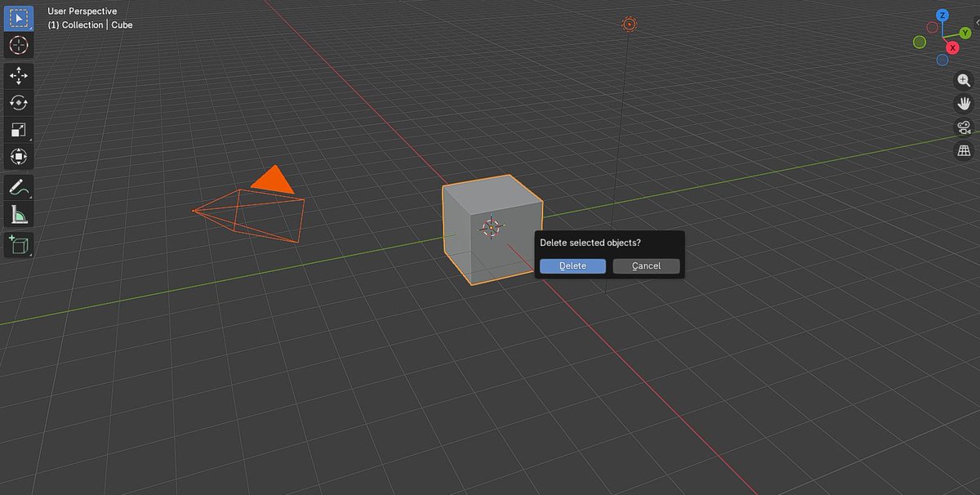This screenshot has height=495, width=980.
Task: Click the green Y axis gizmo ball
Action: 964,33
